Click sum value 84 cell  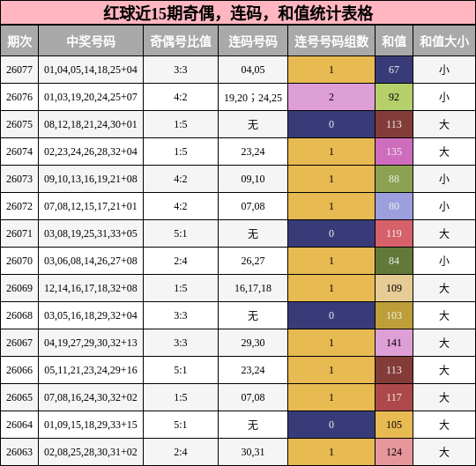click(x=394, y=261)
